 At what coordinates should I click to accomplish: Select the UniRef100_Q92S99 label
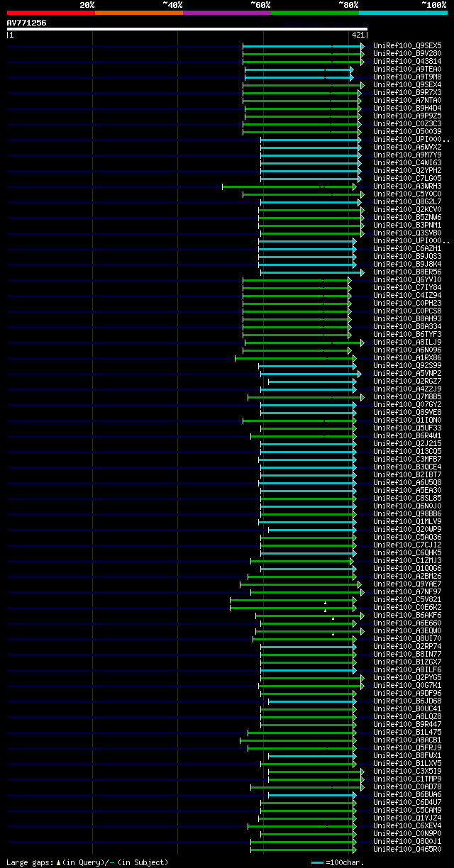pyautogui.click(x=407, y=365)
